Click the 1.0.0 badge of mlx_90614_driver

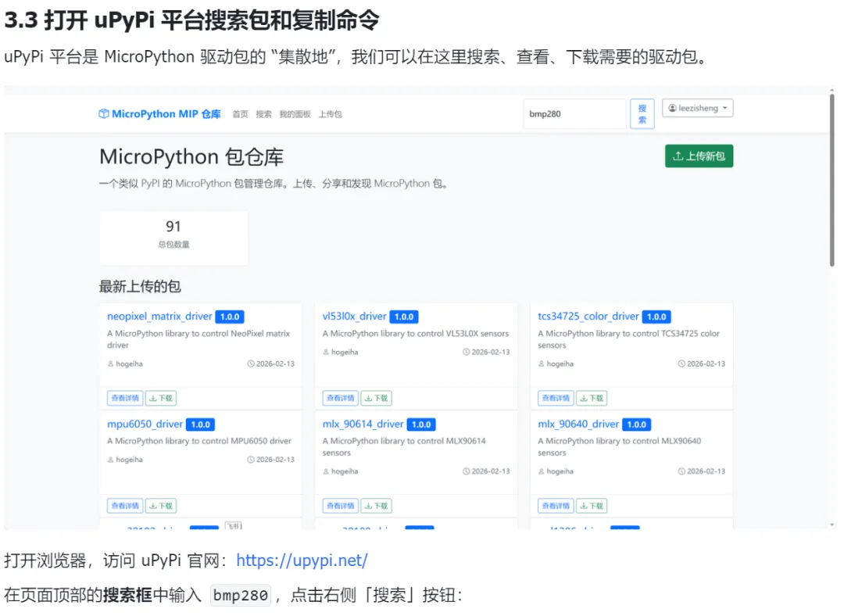[x=421, y=424]
